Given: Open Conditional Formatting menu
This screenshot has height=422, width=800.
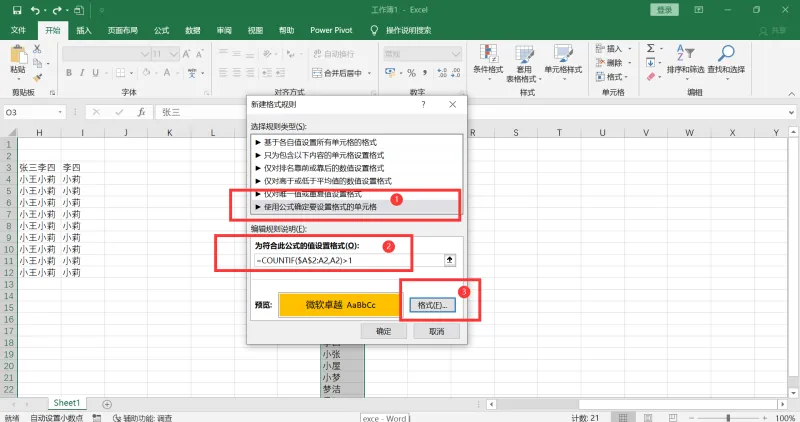Looking at the screenshot, I should 488,63.
